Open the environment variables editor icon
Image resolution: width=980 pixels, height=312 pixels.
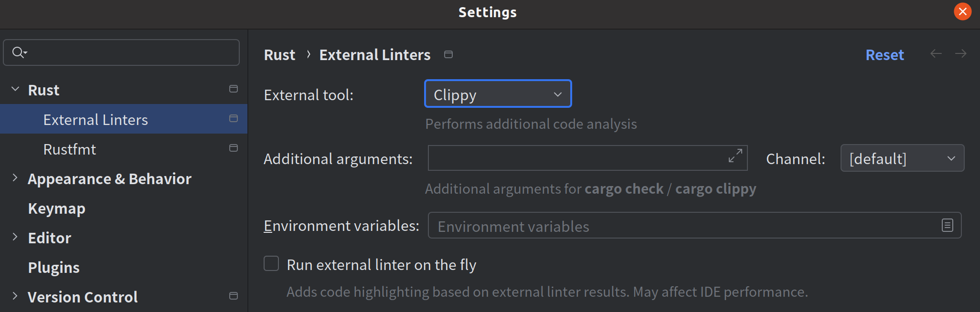click(x=948, y=225)
